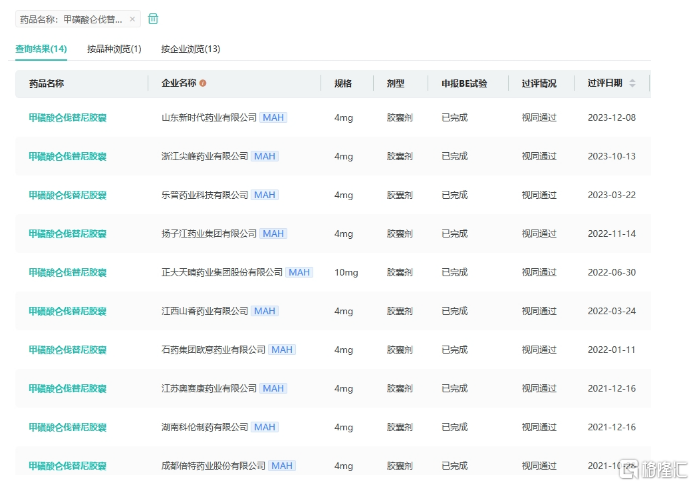This screenshot has width=694, height=486.
Task: Open the drug name link in the 江苏奥赛康药业 row
Action: (x=68, y=389)
